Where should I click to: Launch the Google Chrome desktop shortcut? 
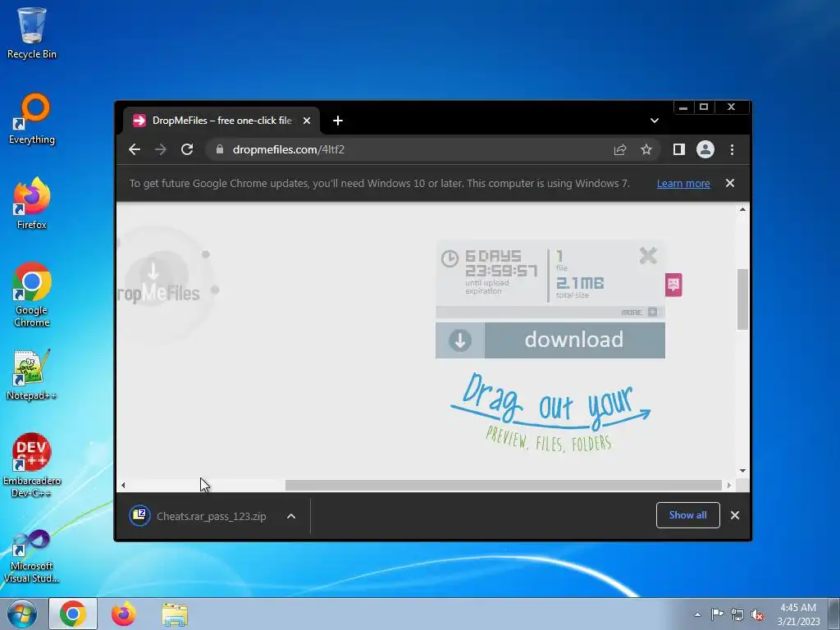click(x=32, y=294)
